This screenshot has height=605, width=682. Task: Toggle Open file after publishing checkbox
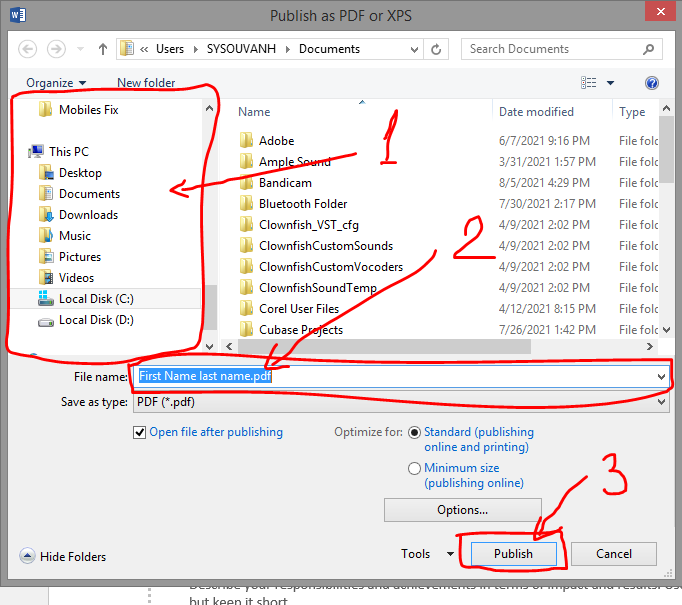139,432
